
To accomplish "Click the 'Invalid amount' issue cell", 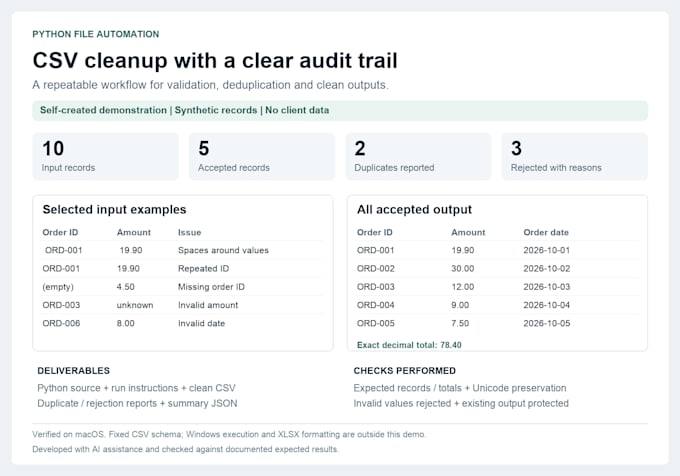I will click(x=208, y=305).
